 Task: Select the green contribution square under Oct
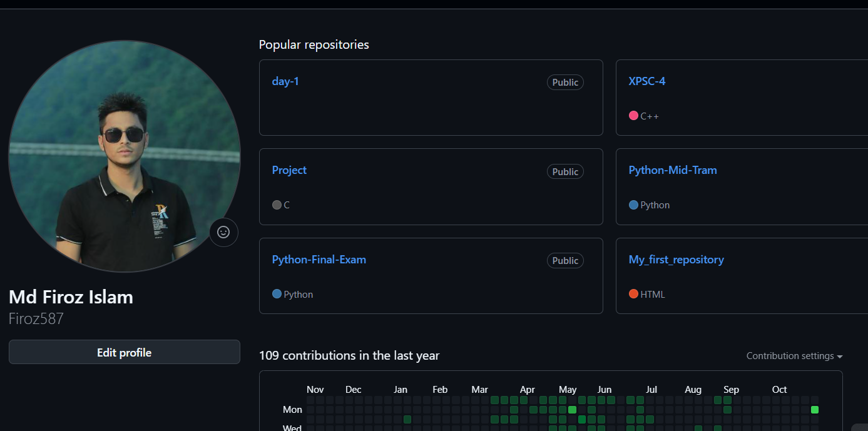click(815, 410)
